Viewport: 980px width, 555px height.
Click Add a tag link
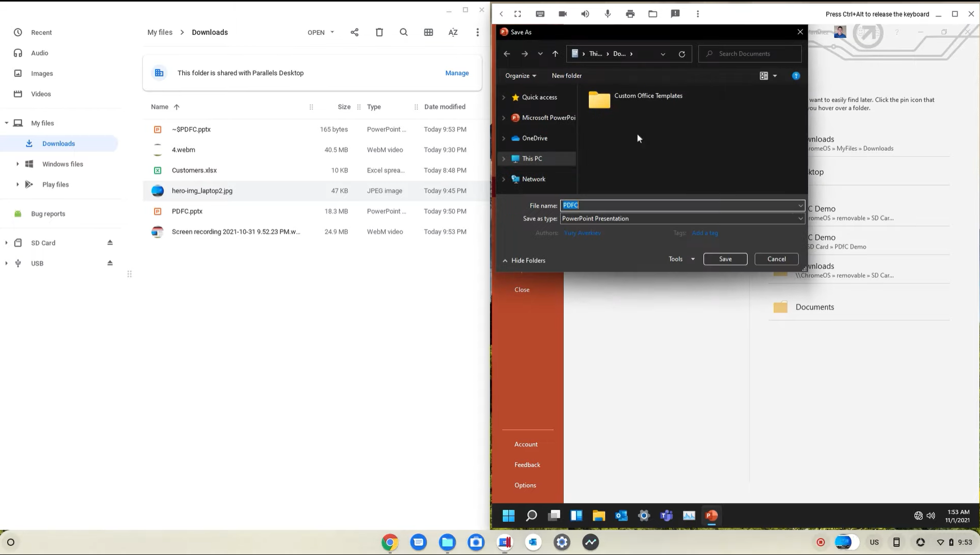tap(705, 233)
